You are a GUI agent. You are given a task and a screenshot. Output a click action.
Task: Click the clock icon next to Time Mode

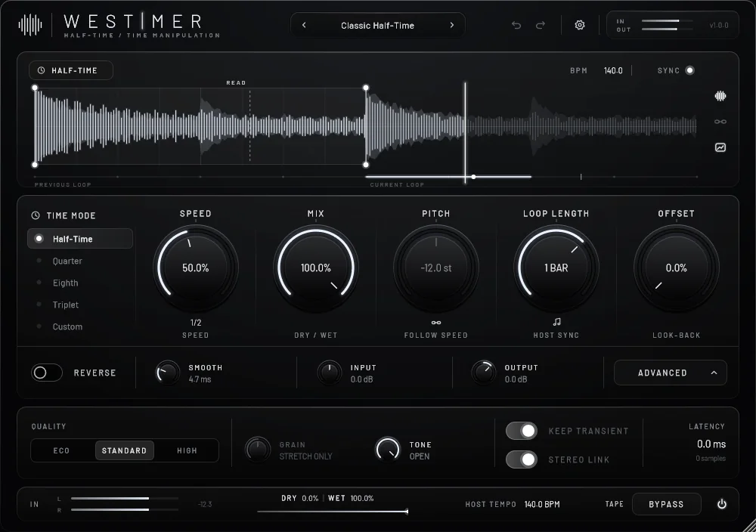[x=36, y=215]
